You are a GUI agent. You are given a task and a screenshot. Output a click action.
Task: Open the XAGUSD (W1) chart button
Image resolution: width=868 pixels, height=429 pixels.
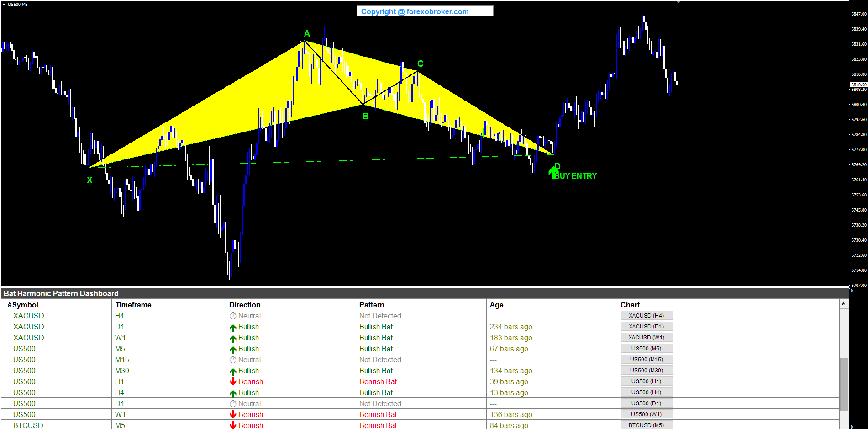pyautogui.click(x=646, y=338)
